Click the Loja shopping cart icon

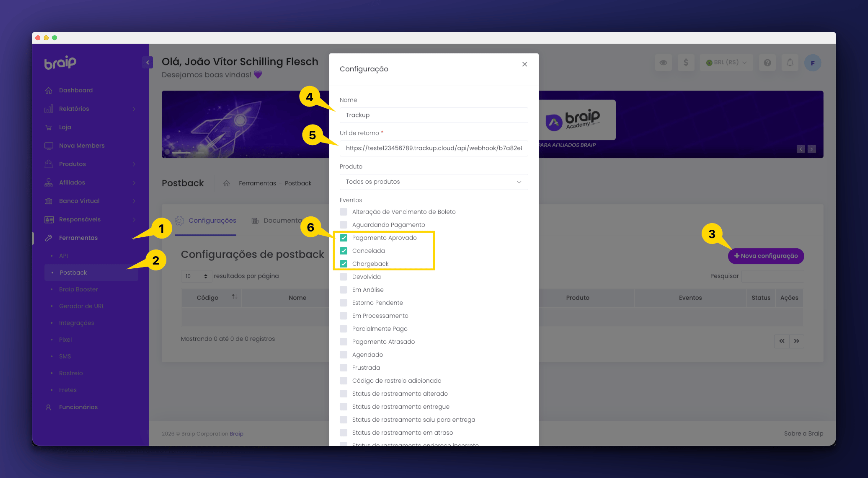coord(49,127)
